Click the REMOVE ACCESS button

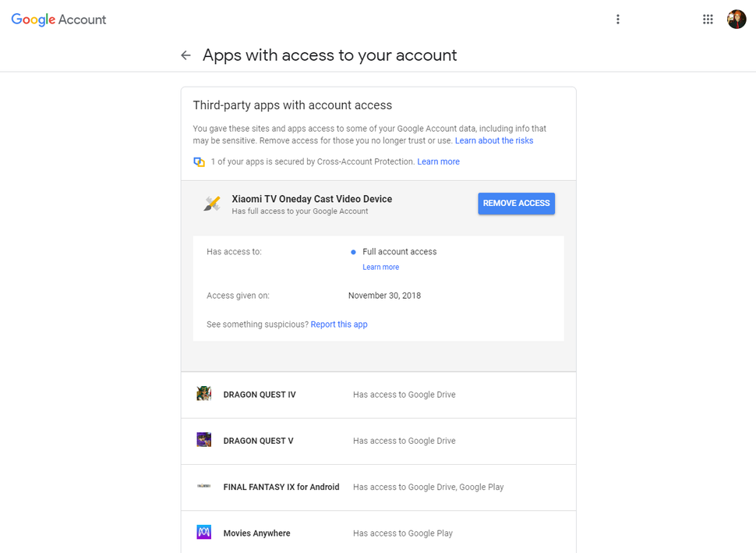[x=516, y=203]
